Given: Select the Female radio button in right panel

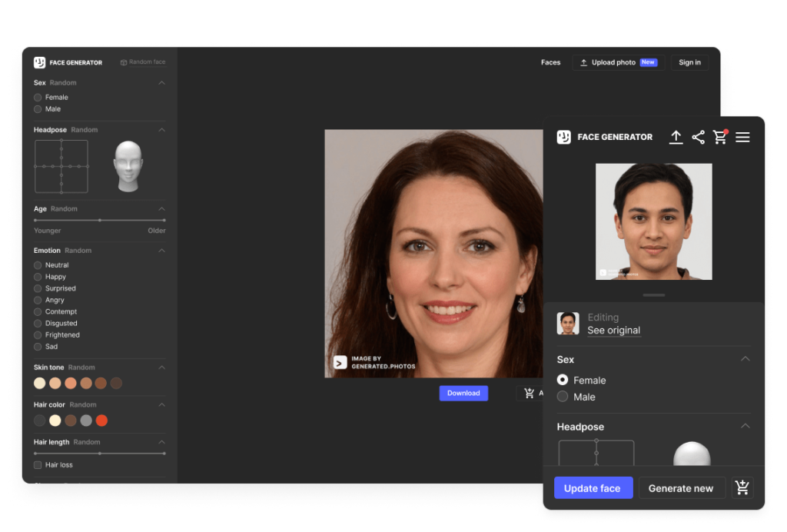Looking at the screenshot, I should click(x=563, y=380).
